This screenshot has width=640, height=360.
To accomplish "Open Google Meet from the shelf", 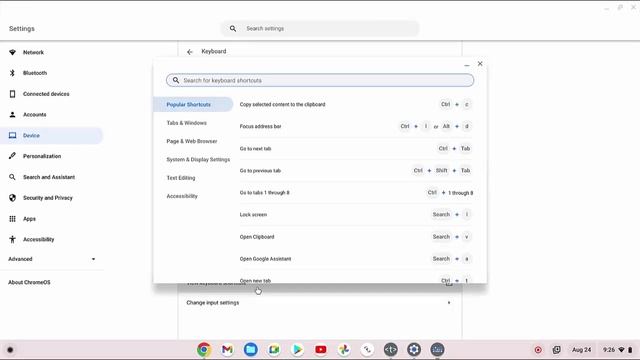I will pyautogui.click(x=274, y=350).
